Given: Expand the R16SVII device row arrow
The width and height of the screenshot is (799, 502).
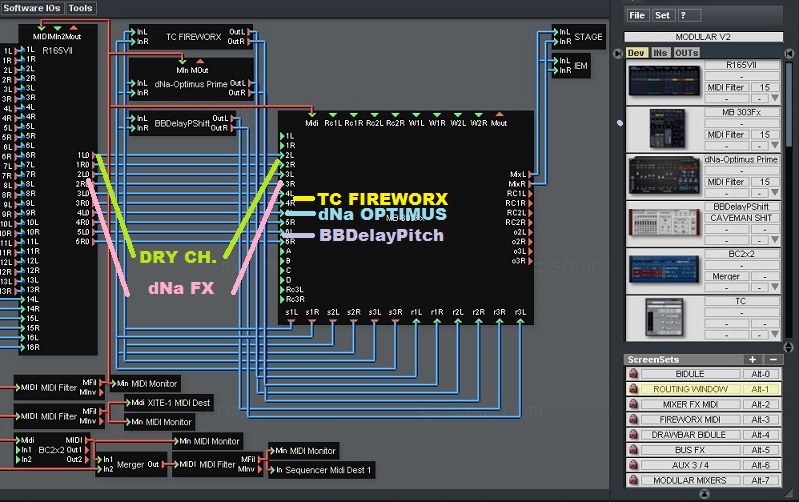Looking at the screenshot, I should click(775, 98).
